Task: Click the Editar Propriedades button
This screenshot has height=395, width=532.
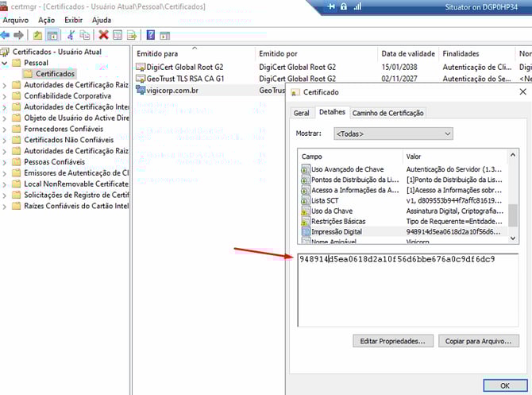Action: (393, 341)
